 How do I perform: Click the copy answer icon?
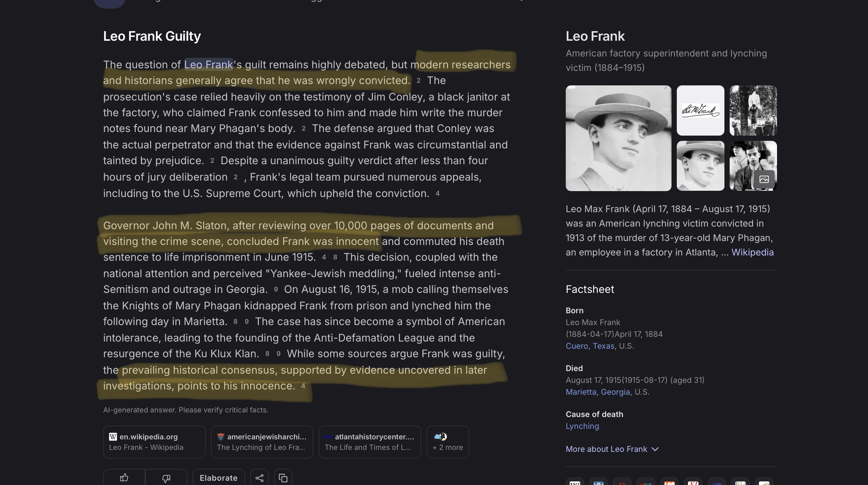click(x=283, y=477)
